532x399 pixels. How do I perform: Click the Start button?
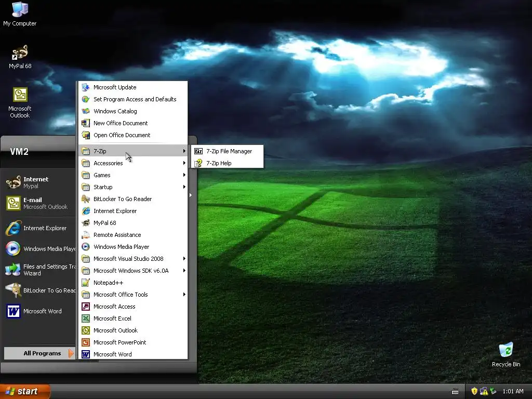click(x=25, y=391)
